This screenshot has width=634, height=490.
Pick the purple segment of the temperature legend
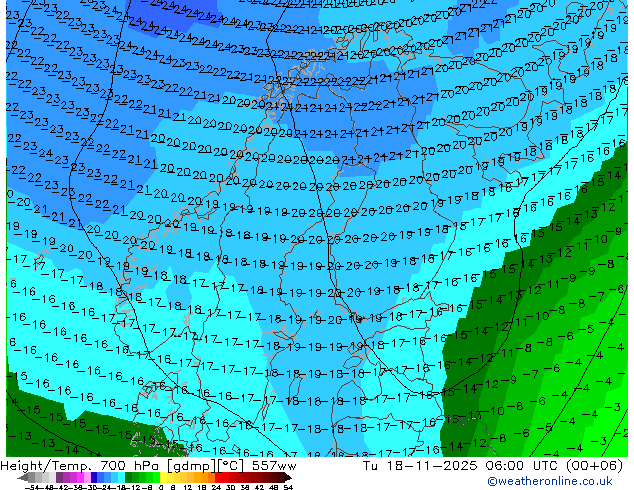point(59,478)
